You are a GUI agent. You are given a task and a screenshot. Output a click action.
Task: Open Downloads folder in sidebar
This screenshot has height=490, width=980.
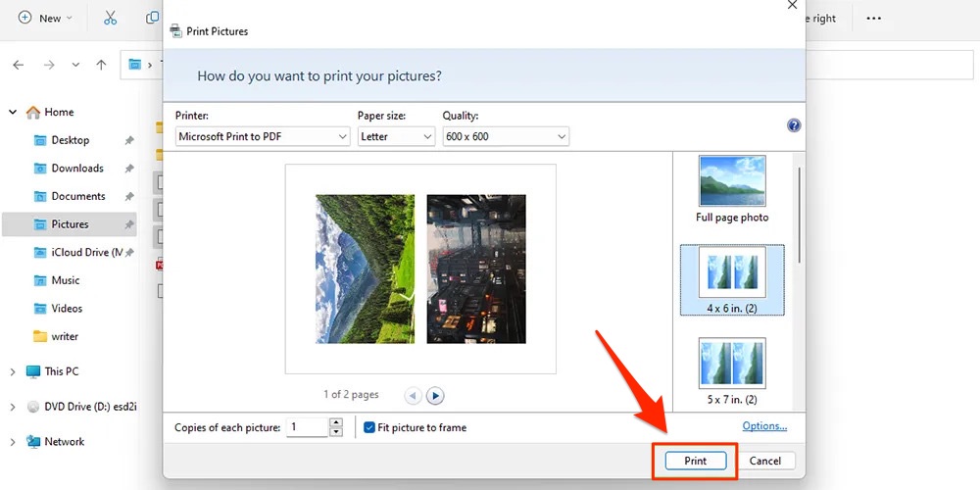(76, 169)
